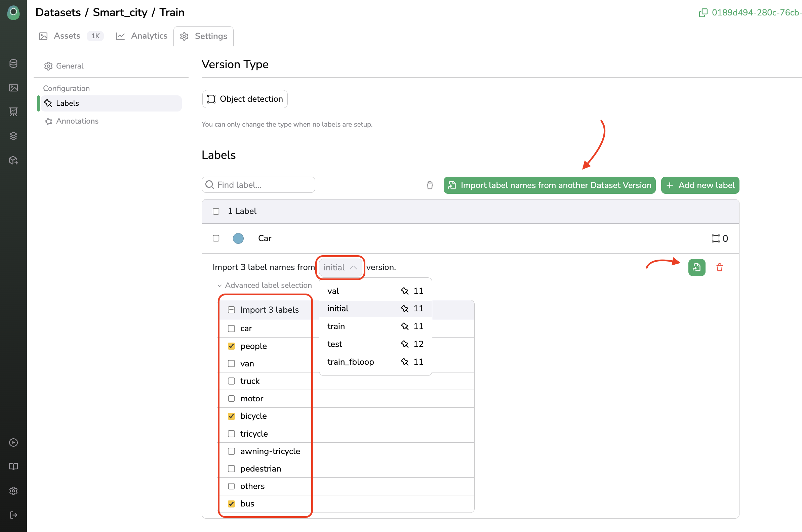Click the gear icon on Settings tab
802x532 pixels.
point(185,36)
